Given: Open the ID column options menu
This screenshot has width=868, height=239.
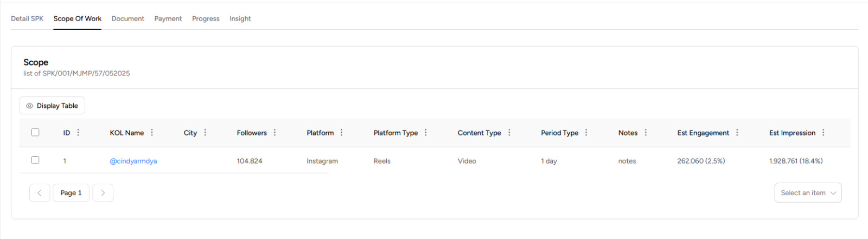Looking at the screenshot, I should pos(78,133).
